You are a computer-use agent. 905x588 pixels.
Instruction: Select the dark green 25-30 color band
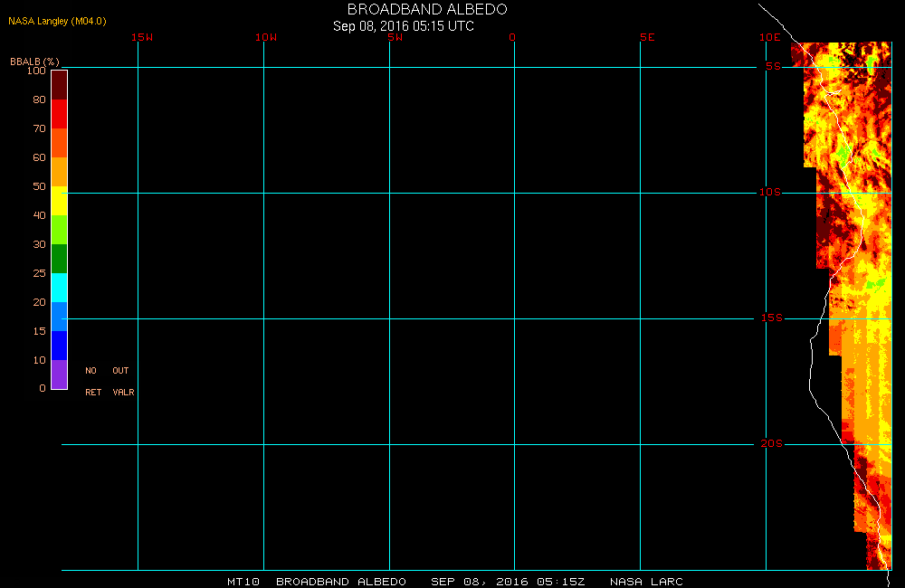[x=60, y=259]
